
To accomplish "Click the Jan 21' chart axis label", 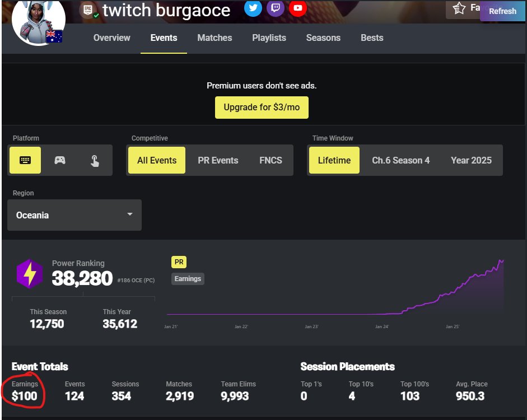I will 171,326.
